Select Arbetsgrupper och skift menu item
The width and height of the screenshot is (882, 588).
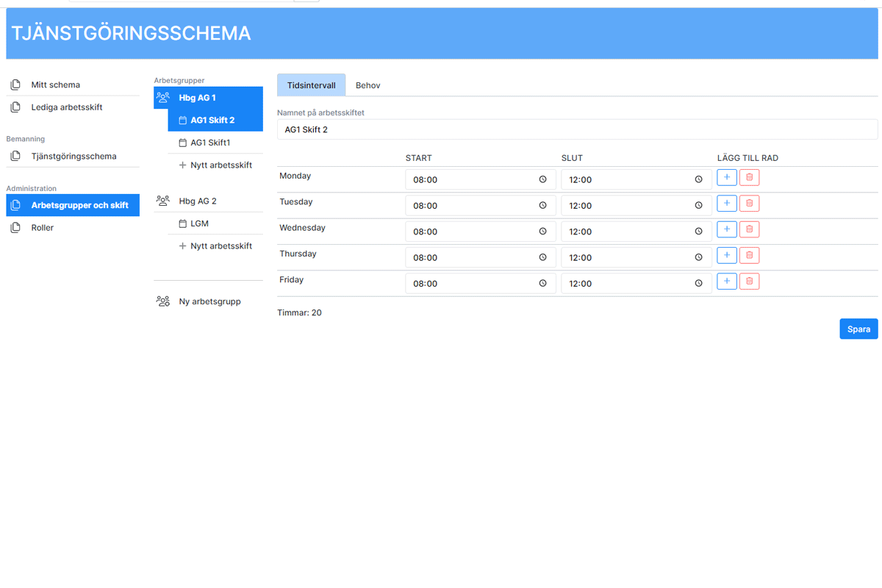coord(73,205)
